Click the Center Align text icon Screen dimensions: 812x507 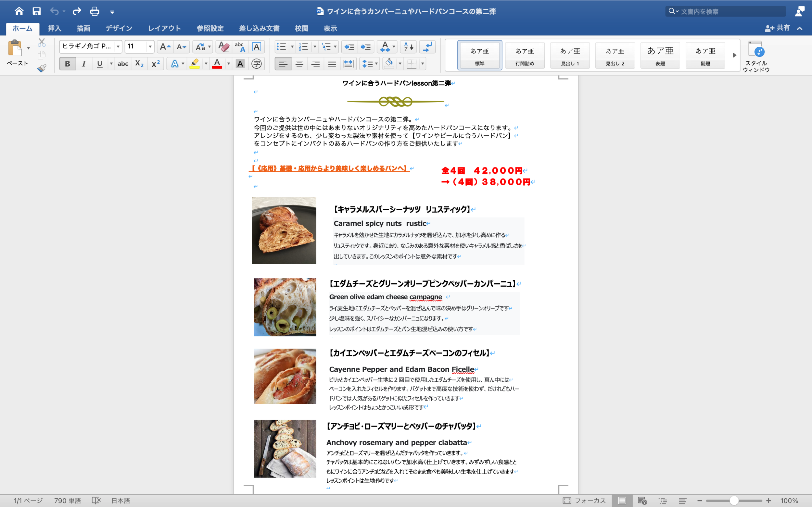pos(299,64)
